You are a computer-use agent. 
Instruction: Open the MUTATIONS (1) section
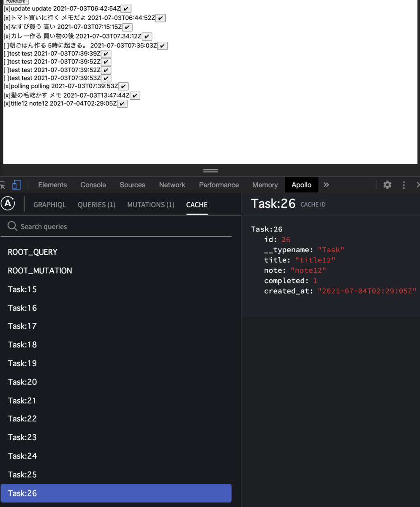(x=151, y=204)
